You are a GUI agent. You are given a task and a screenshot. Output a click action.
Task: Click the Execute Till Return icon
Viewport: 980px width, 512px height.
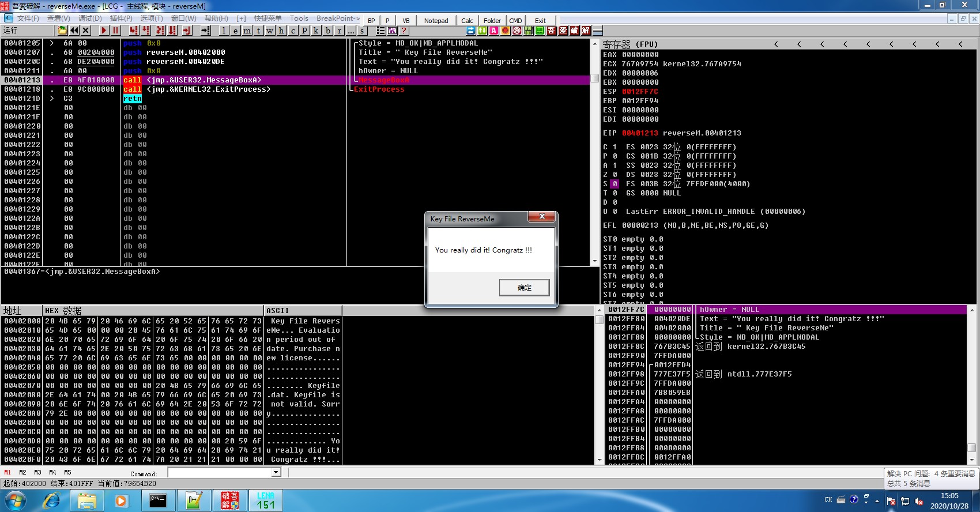coord(187,31)
